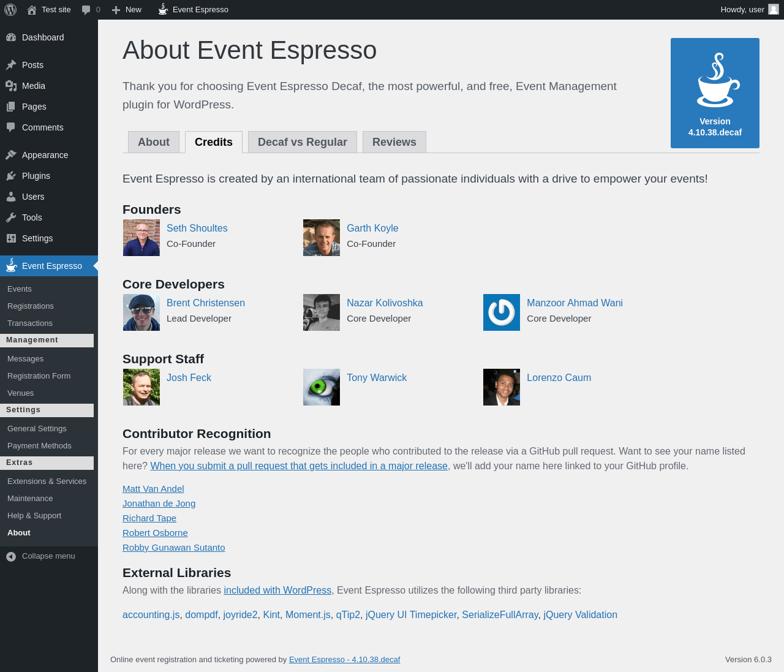
Task: Open the Reviews tab
Action: 394,142
